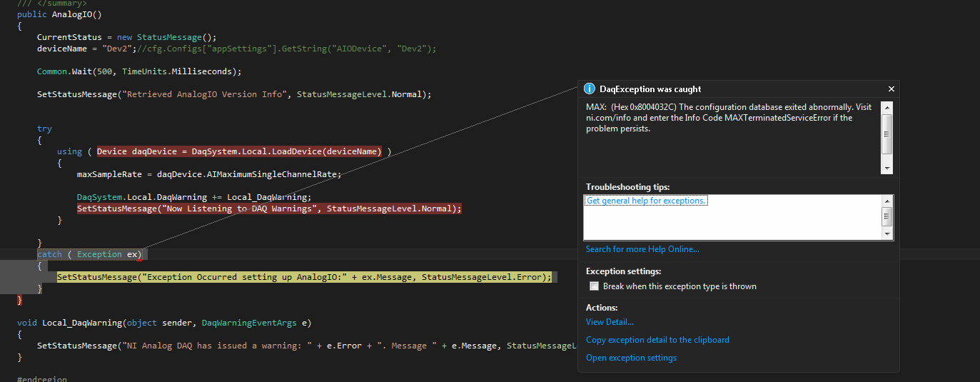Click 'catch ( Exception ex)' line
The height and width of the screenshot is (382, 980).
[90, 254]
